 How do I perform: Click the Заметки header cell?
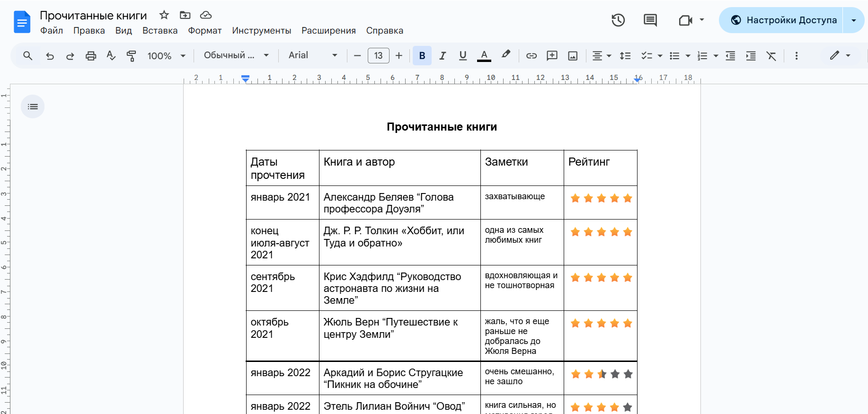click(x=522, y=168)
